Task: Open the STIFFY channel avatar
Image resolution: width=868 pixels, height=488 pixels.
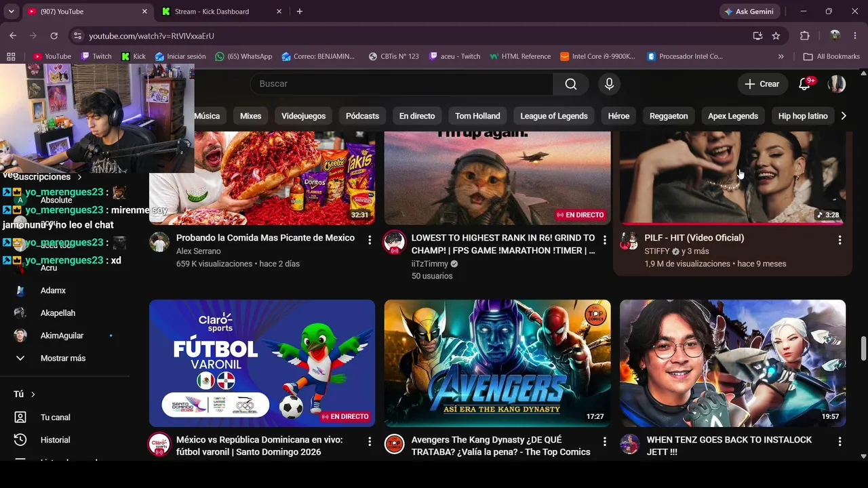Action: [629, 242]
